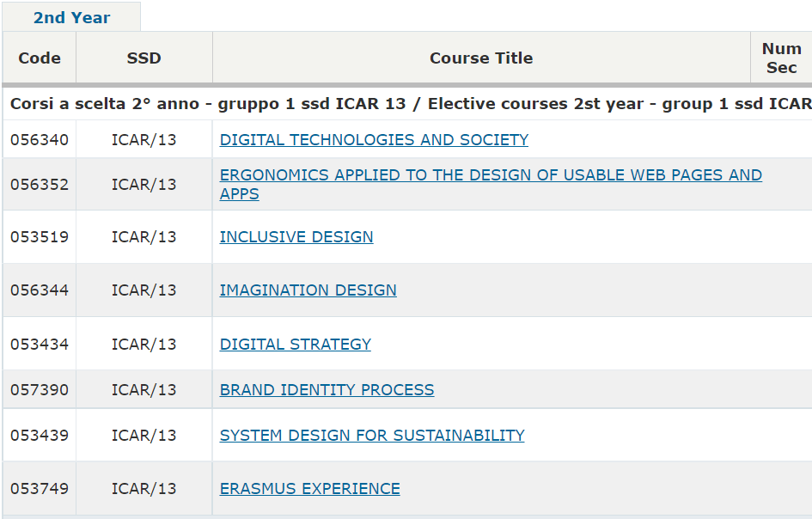
Task: Open the Digital Strategy course link
Action: pos(296,345)
